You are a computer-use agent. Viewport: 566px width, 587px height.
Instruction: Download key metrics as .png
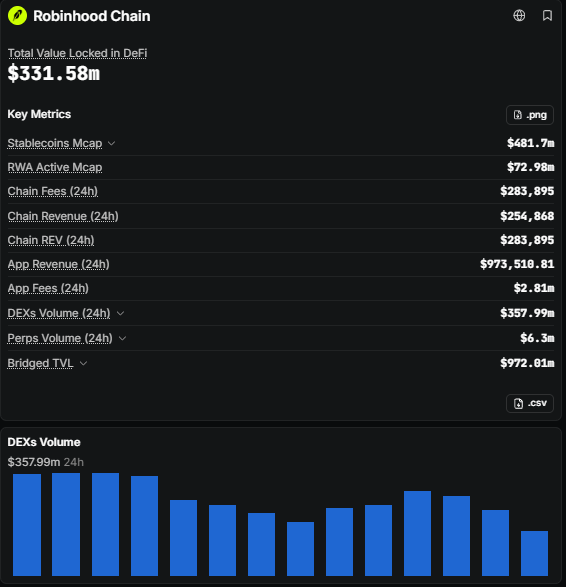coord(530,115)
